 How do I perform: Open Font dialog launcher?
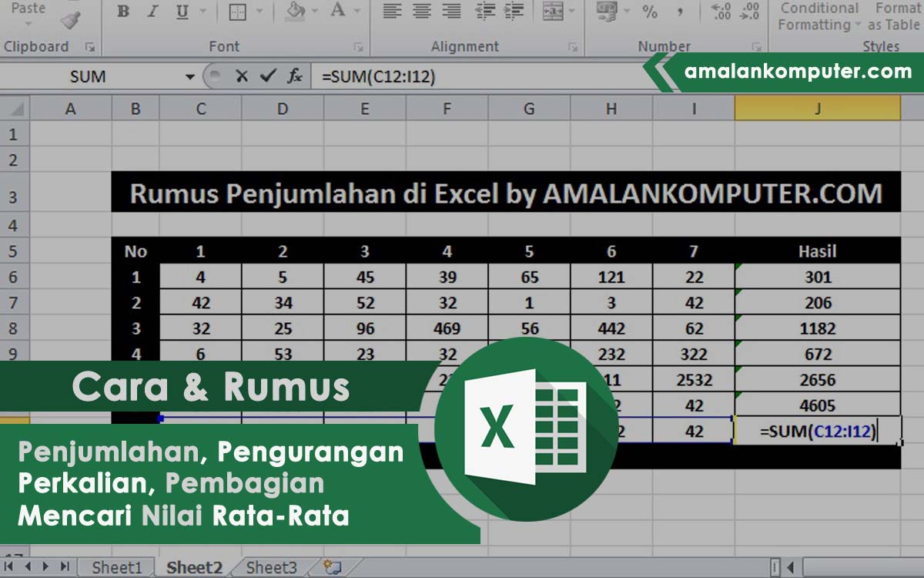point(358,47)
